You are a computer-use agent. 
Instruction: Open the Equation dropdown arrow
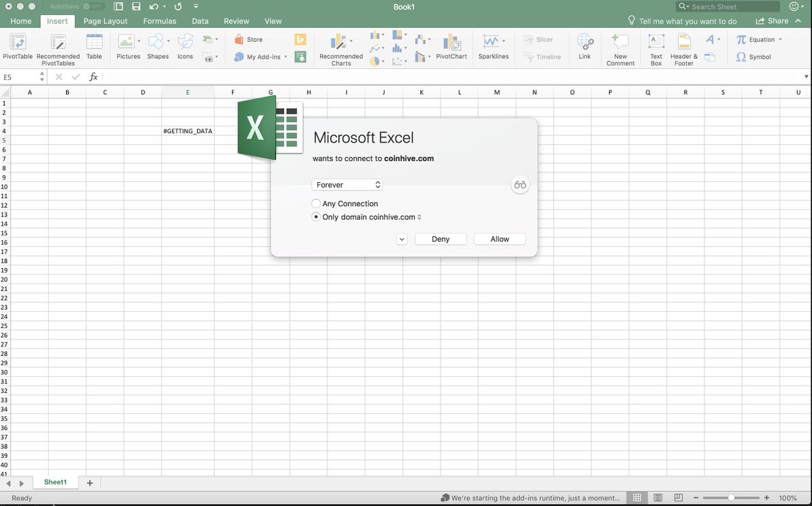[x=780, y=39]
